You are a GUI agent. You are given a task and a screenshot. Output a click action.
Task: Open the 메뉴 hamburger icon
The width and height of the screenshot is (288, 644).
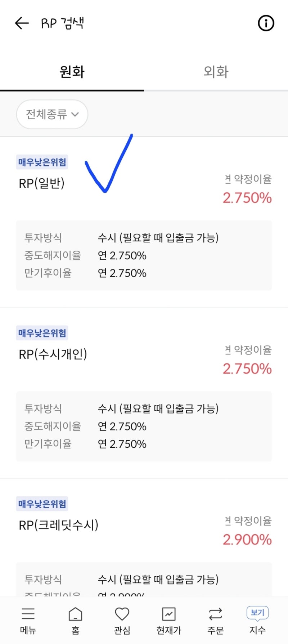click(28, 614)
